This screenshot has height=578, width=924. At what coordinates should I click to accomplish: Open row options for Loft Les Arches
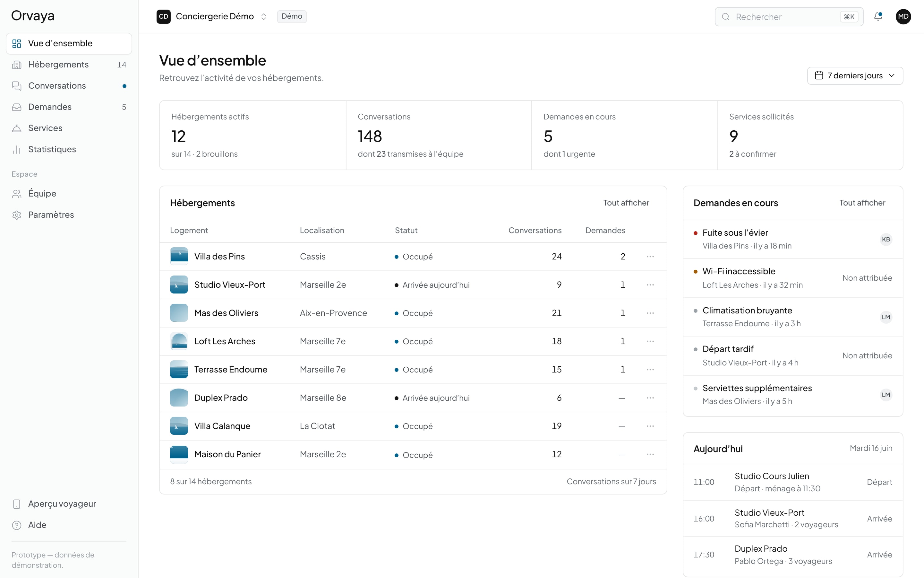(650, 341)
